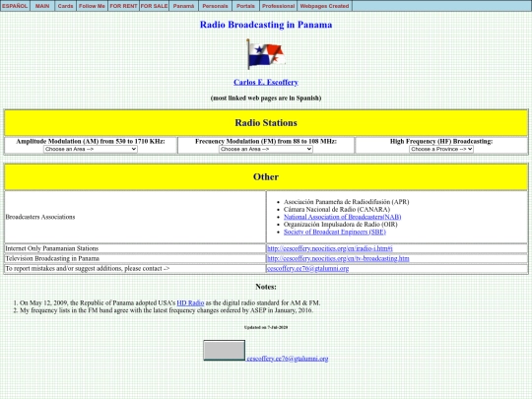Open Society of Broadcast Engineers (SBE) link
The image size is (532, 399).
335,232
